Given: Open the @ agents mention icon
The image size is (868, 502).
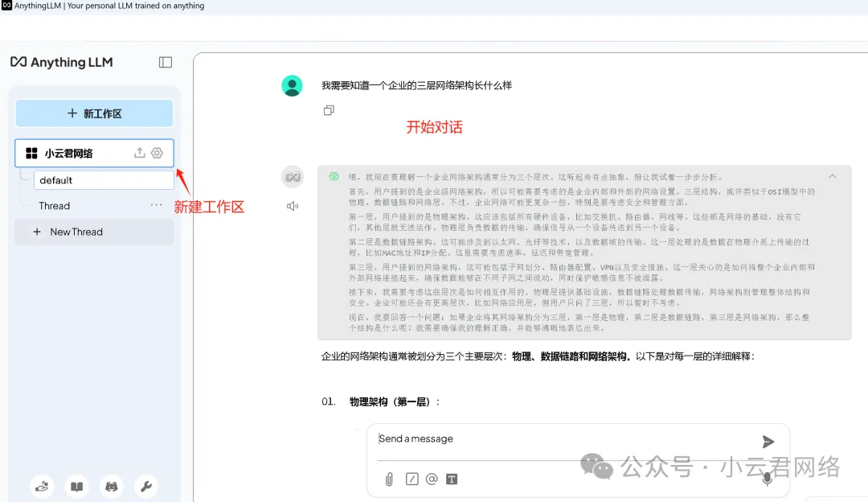Looking at the screenshot, I should pos(432,479).
